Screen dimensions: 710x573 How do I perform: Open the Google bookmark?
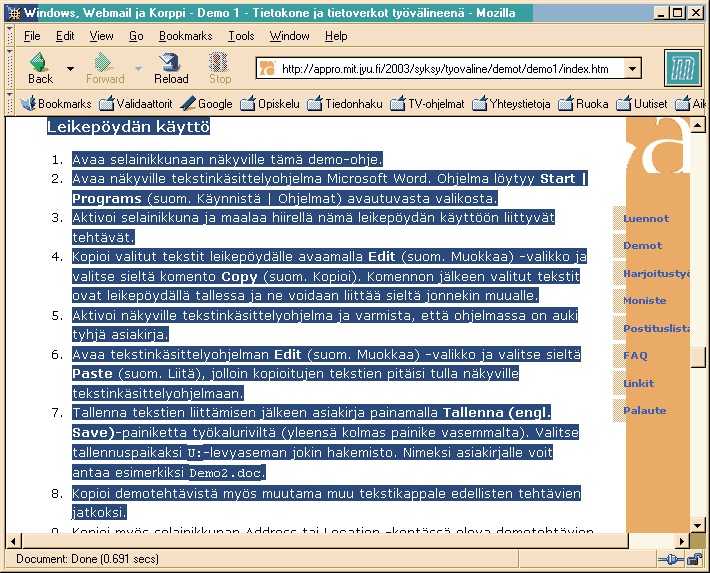click(x=206, y=104)
